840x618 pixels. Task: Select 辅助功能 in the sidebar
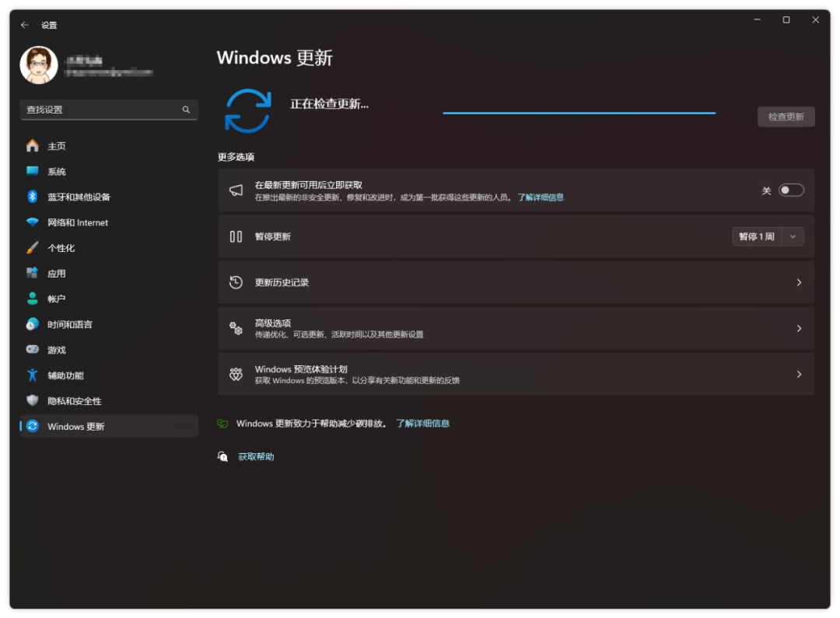pyautogui.click(x=109, y=375)
